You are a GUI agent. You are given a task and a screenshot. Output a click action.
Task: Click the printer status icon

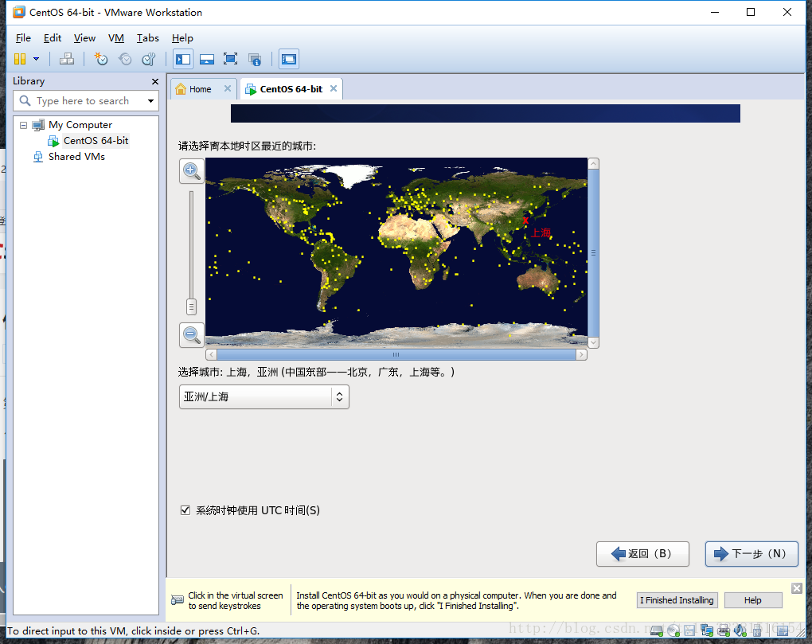point(724,630)
